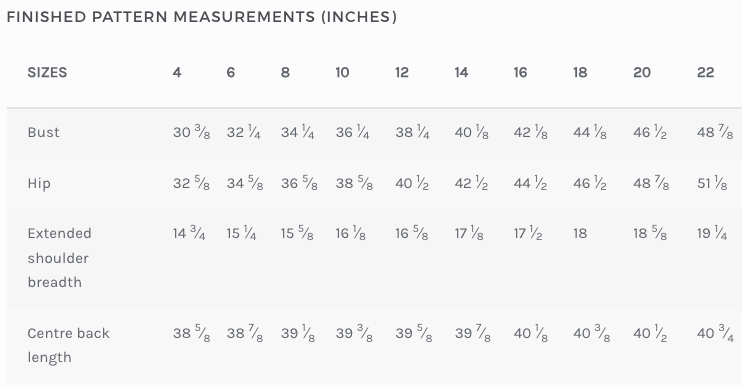
Task: Click shoulder breadth value 18 for size 18
Action: coord(580,233)
